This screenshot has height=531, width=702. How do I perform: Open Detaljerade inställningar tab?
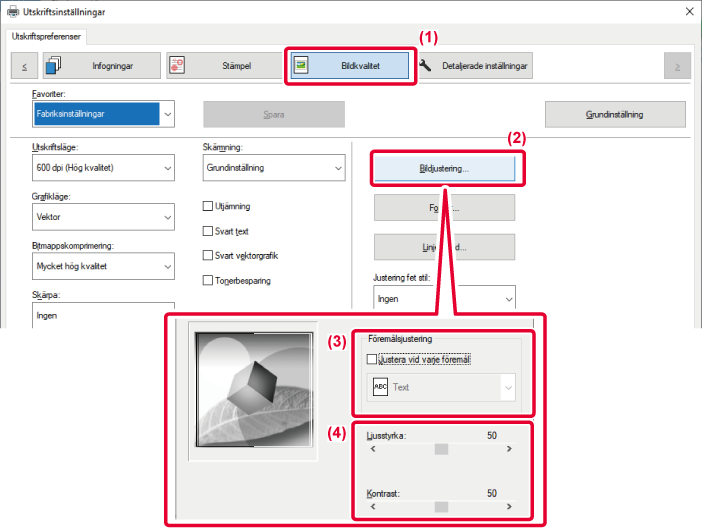click(475, 65)
